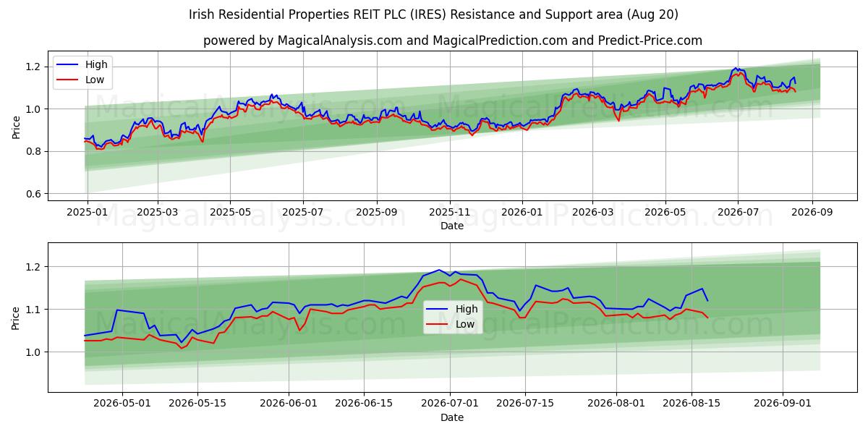Click the '2026-07-15' tick label
This screenshot has height=434, width=868.
(x=527, y=403)
